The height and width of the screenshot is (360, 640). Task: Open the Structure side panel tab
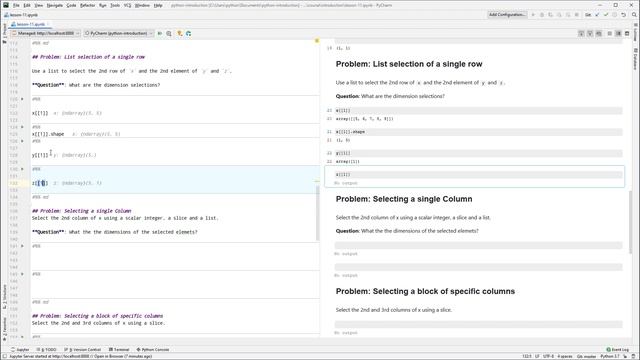[4, 296]
